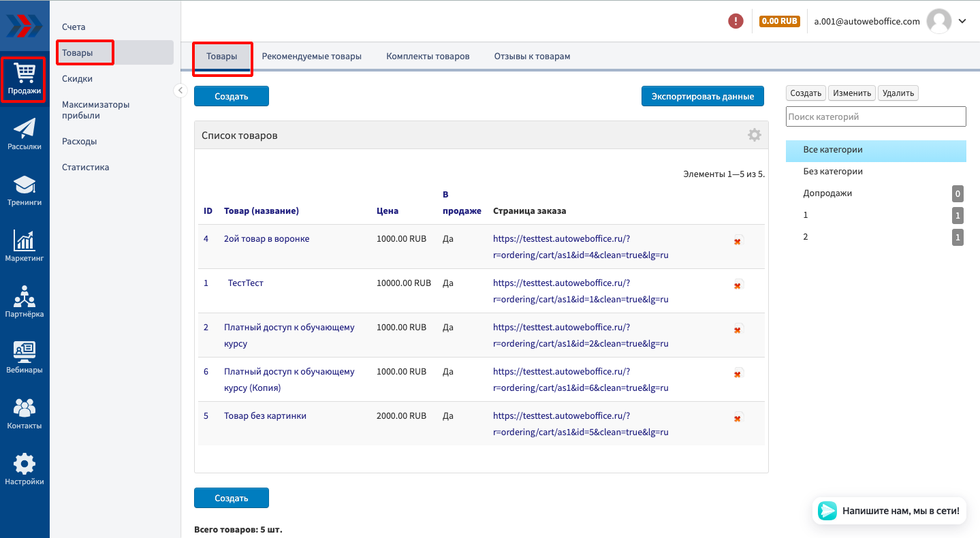Open the Маркетинг chart section
The image size is (980, 538).
coord(25,247)
